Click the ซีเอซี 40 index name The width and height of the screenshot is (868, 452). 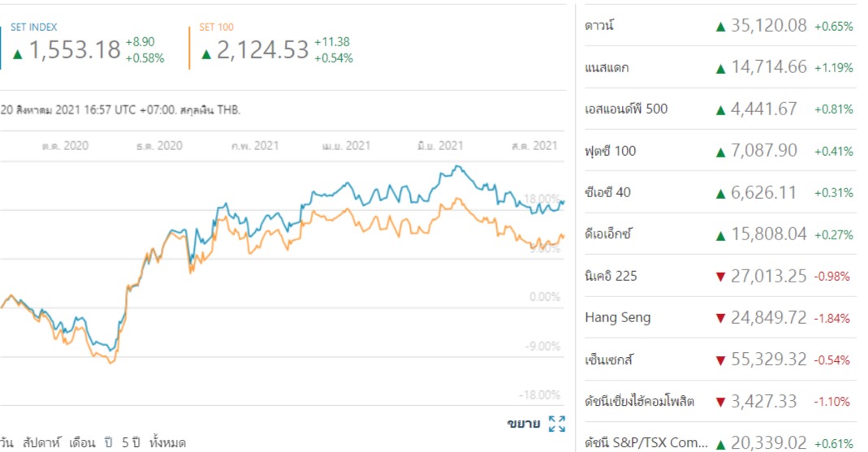click(607, 192)
